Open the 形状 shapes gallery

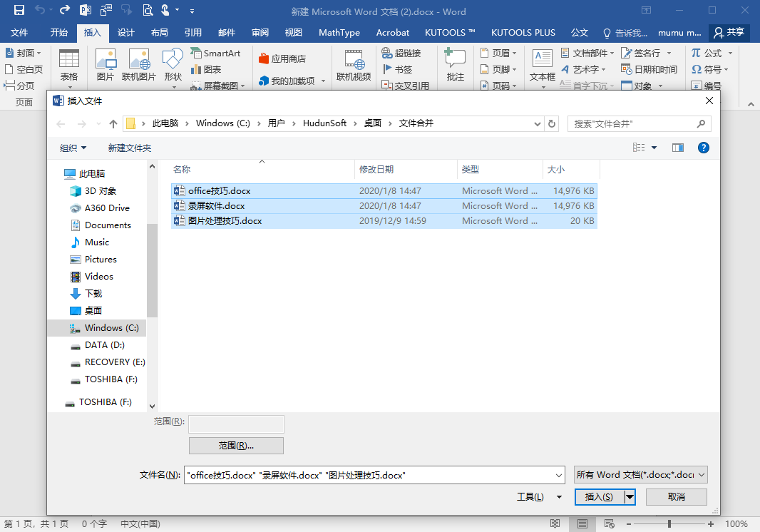coord(173,68)
